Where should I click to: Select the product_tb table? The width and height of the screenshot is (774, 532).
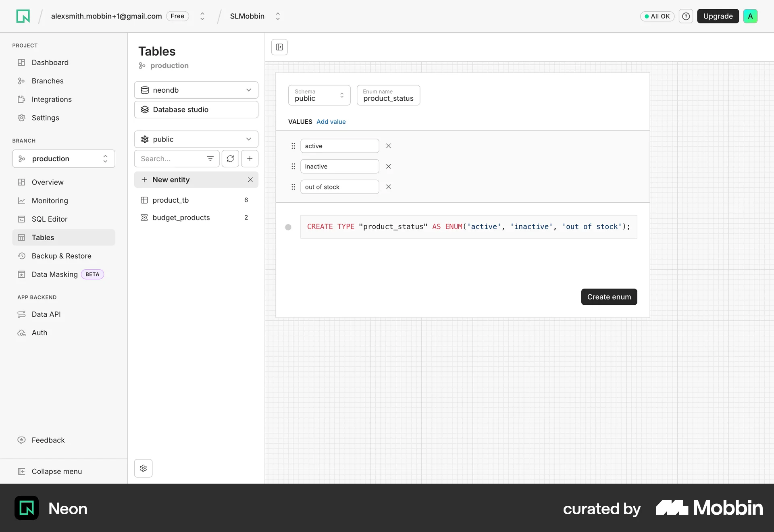(196, 200)
